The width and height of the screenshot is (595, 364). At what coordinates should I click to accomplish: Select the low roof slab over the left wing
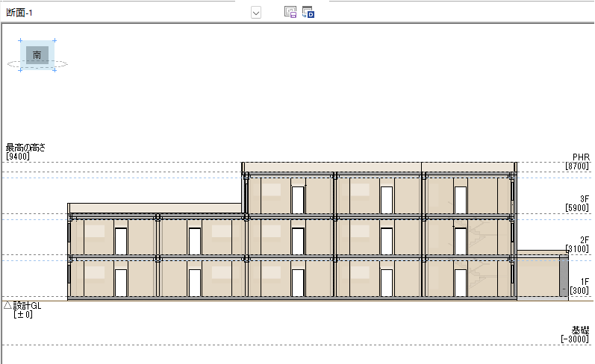tap(155, 207)
